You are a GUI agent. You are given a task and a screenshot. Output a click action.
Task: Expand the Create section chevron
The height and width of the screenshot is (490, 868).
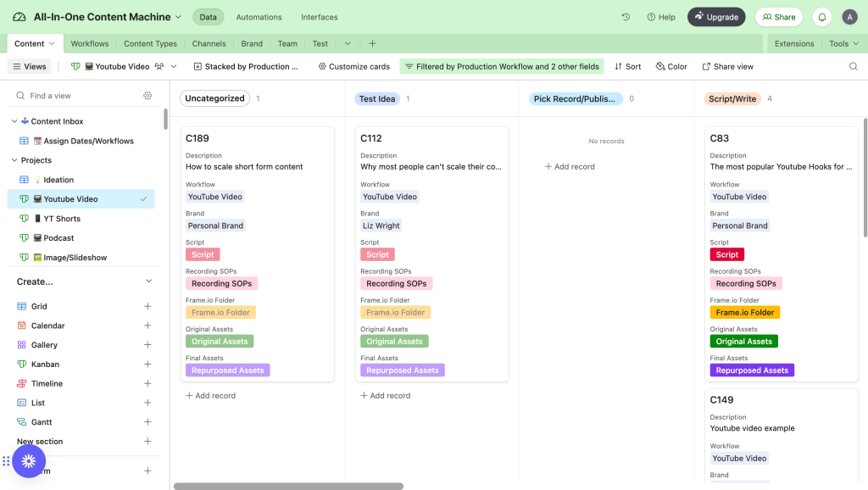(x=148, y=281)
